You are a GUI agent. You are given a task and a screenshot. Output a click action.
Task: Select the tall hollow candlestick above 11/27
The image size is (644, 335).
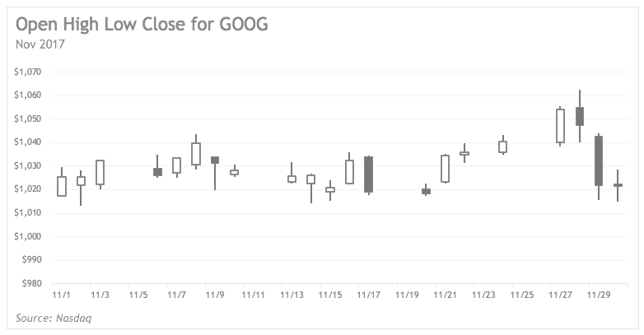click(x=561, y=126)
